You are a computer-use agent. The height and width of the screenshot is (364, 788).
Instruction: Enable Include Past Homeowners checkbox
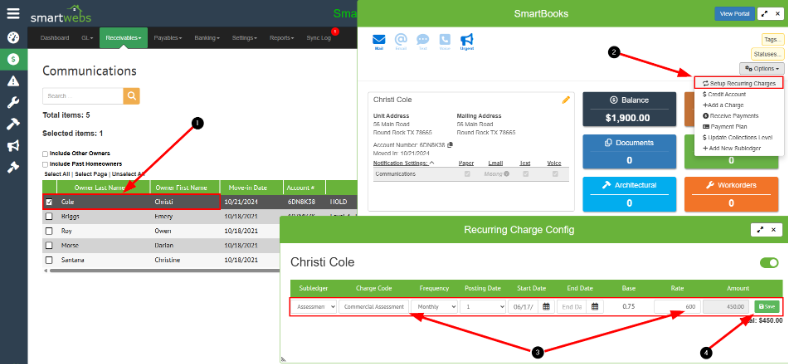point(45,164)
